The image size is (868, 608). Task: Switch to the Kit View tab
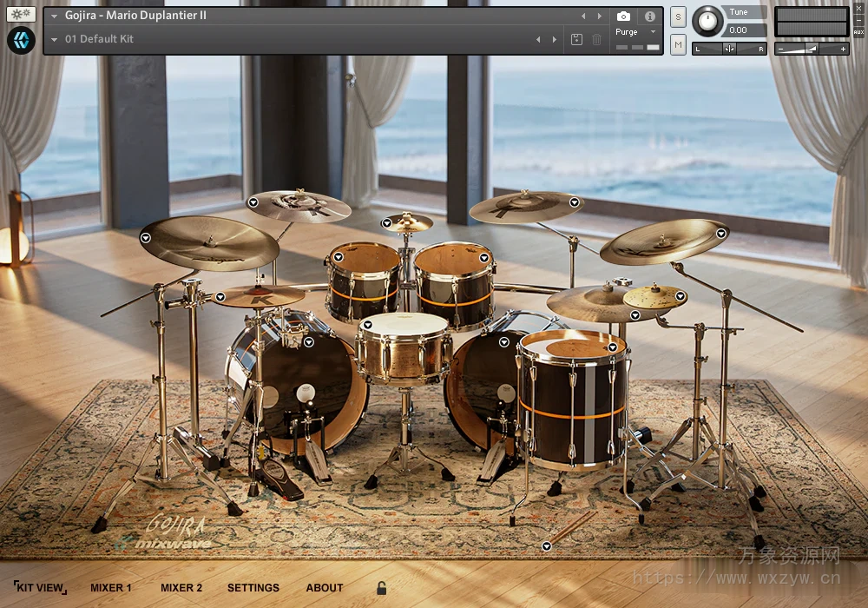[x=38, y=588]
